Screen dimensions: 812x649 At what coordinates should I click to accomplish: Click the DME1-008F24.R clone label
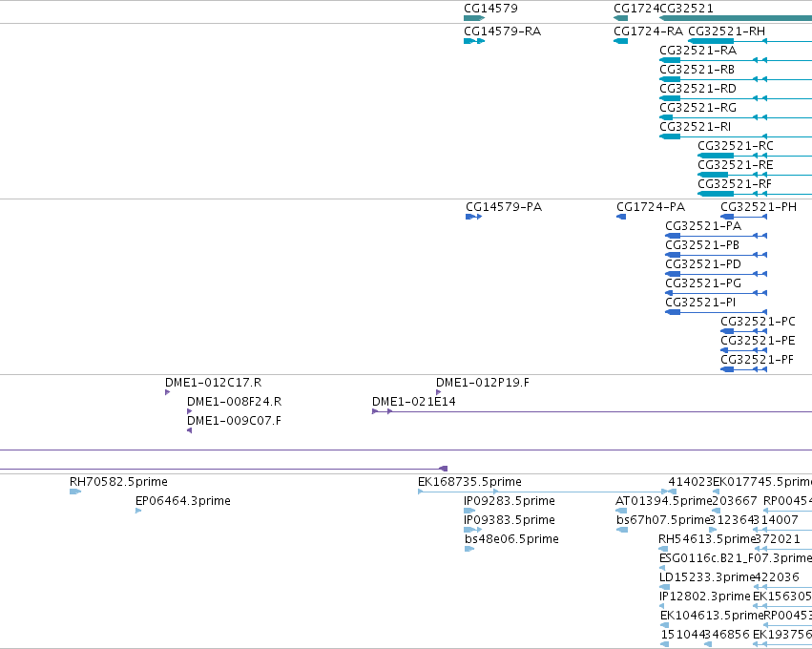[234, 402]
